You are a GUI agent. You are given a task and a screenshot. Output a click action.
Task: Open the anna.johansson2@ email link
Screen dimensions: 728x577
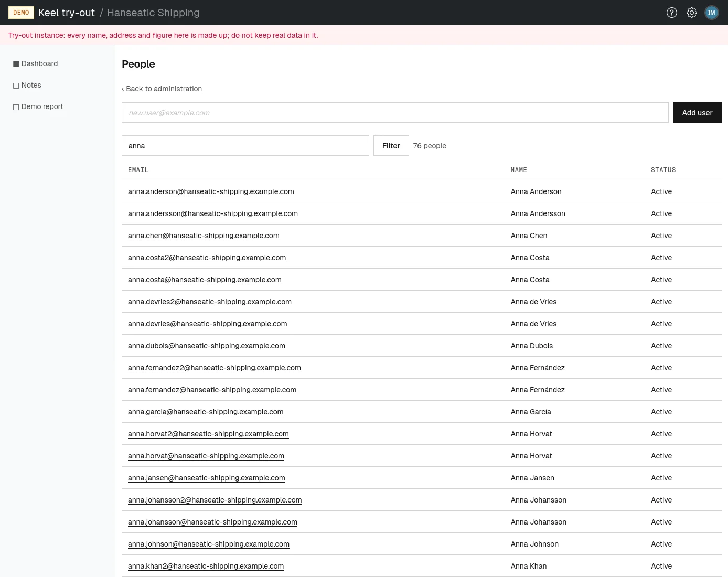(x=215, y=500)
